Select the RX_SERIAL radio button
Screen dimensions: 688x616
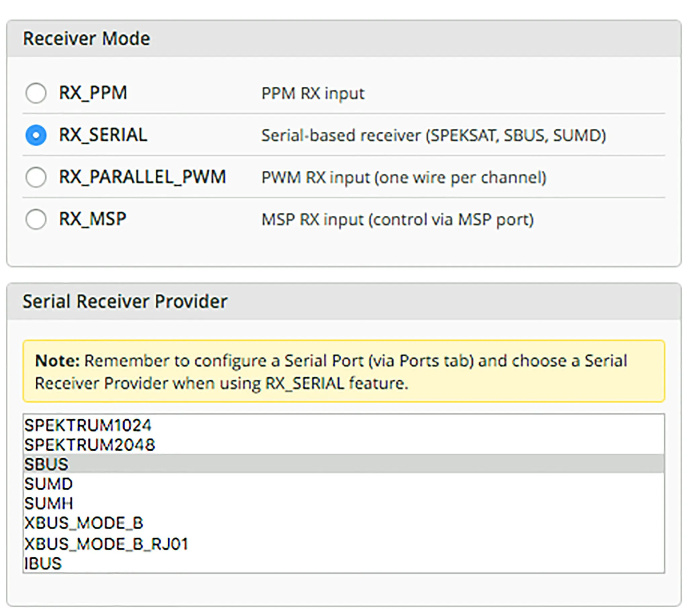(x=36, y=135)
